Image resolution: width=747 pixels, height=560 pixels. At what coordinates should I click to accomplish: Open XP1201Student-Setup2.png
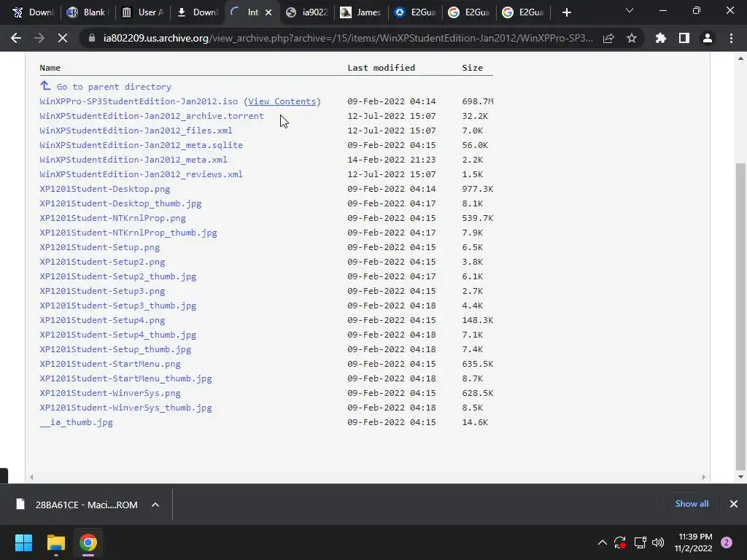[102, 262]
